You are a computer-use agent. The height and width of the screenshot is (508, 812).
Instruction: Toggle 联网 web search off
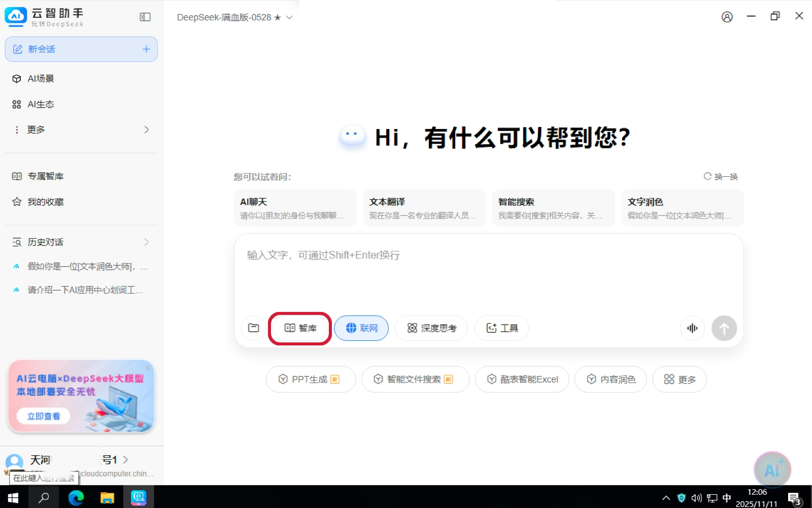[x=361, y=328]
